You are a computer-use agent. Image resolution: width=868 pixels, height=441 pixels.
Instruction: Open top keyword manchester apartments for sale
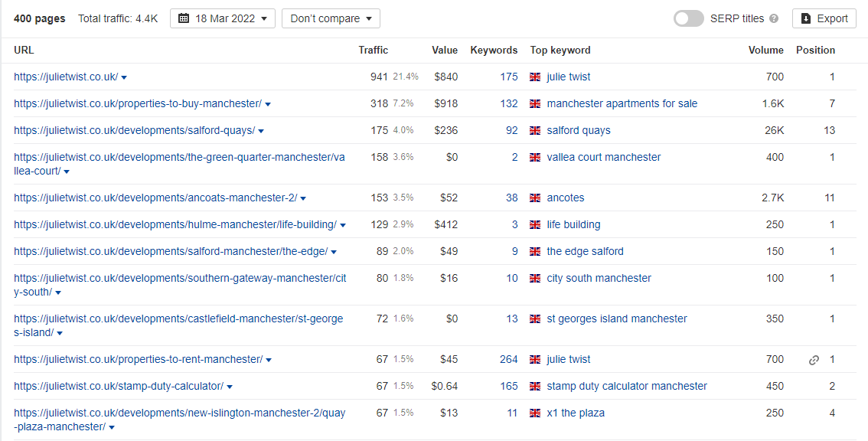(x=622, y=103)
